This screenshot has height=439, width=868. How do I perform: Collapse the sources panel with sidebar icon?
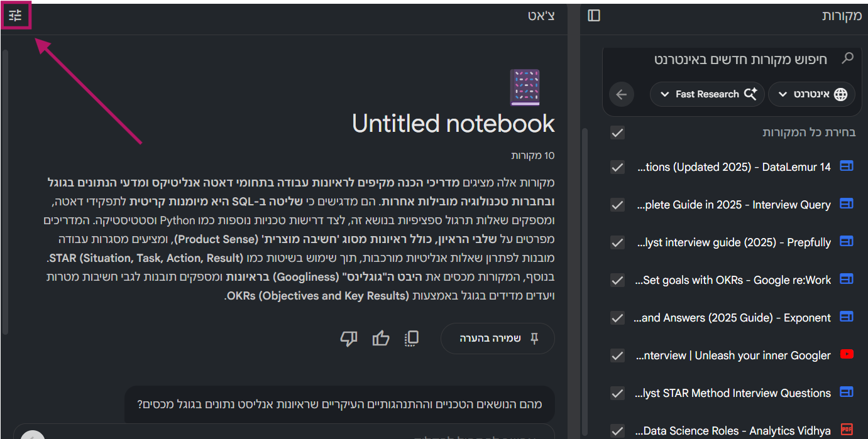594,16
